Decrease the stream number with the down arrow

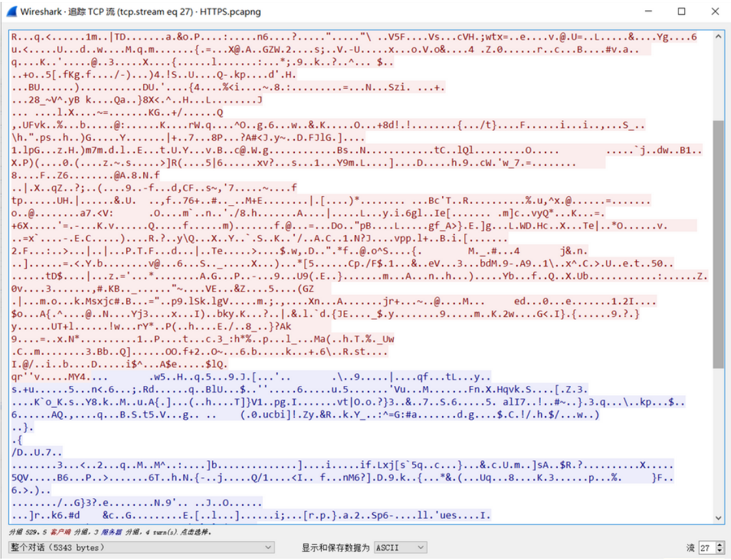(x=721, y=551)
